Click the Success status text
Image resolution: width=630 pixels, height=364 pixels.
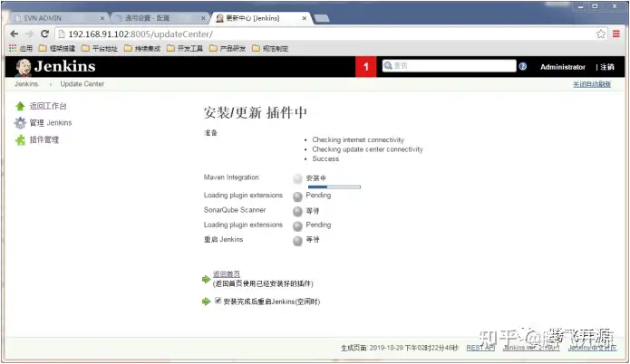325,159
